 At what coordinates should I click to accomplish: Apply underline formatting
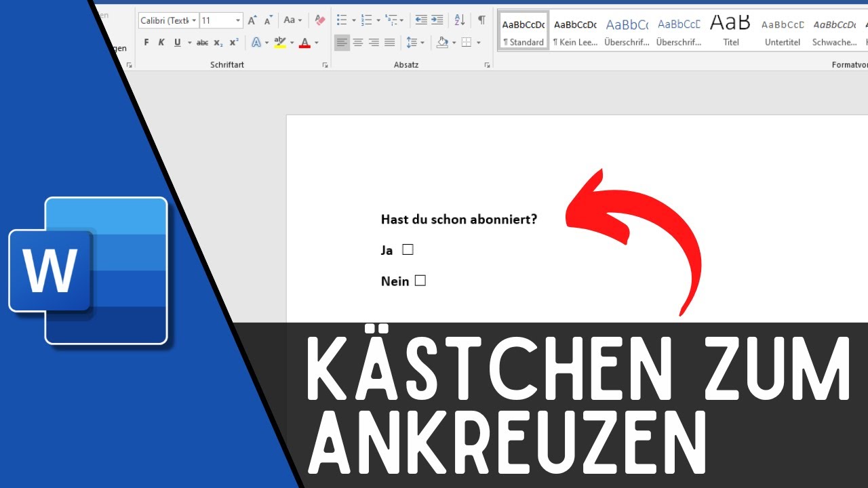pyautogui.click(x=178, y=43)
